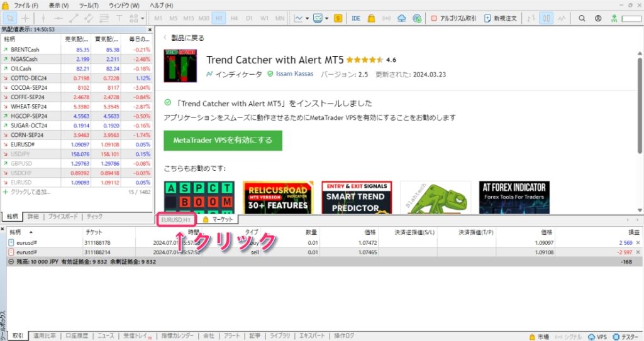Screen dimensions: 644x341
Task: Toggle アルゴリズム取引 algo trading button
Action: 453,18
